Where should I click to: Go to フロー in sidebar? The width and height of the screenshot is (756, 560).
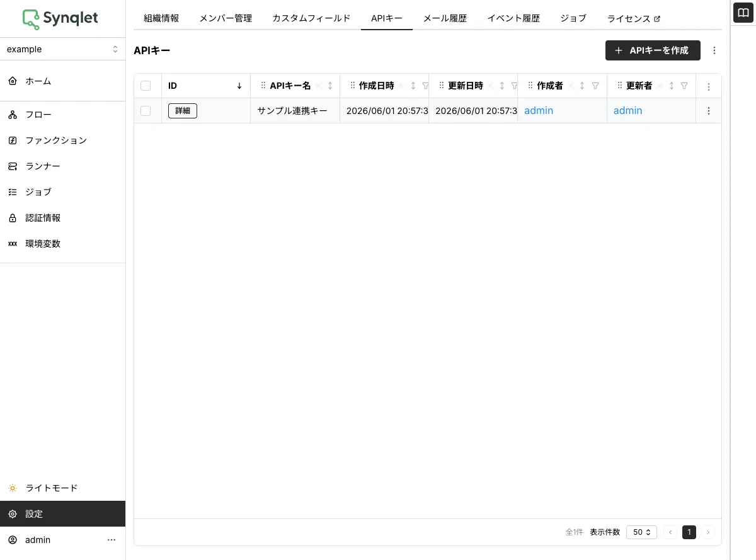coord(62,115)
